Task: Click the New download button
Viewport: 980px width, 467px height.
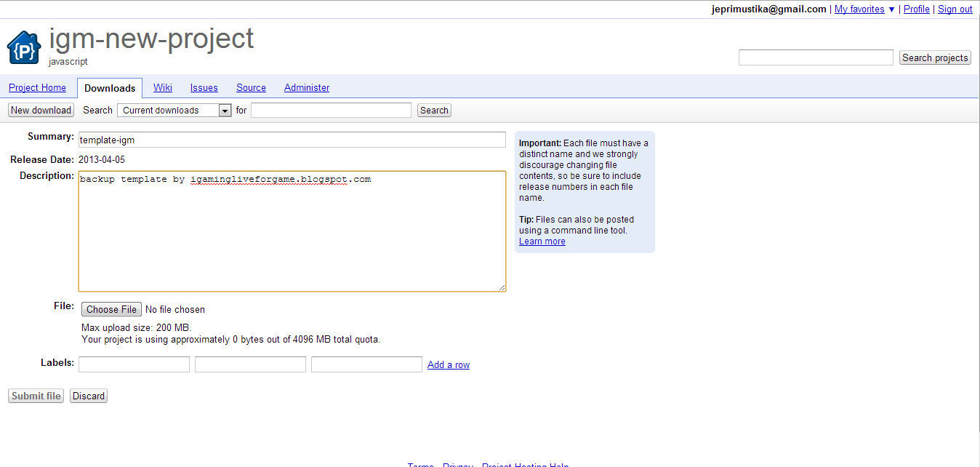Action: coord(41,111)
